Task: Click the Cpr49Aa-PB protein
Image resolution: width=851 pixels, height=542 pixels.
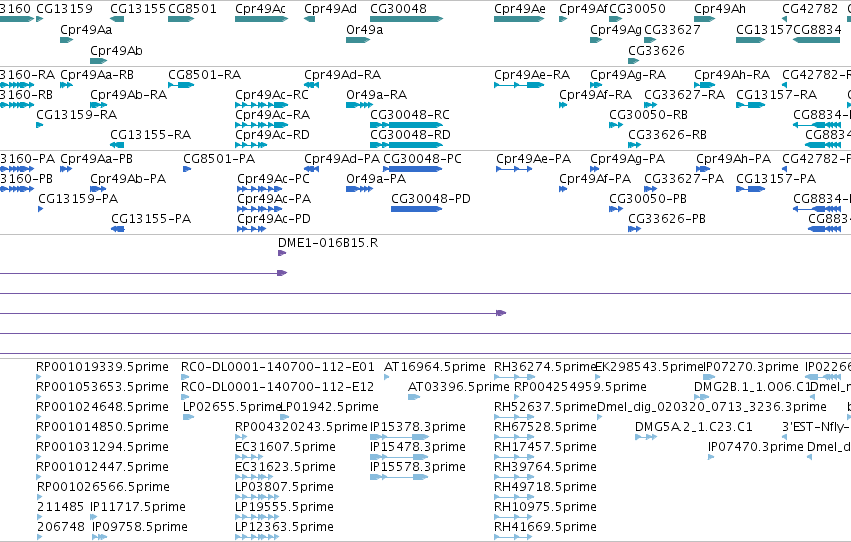Action: (x=66, y=169)
